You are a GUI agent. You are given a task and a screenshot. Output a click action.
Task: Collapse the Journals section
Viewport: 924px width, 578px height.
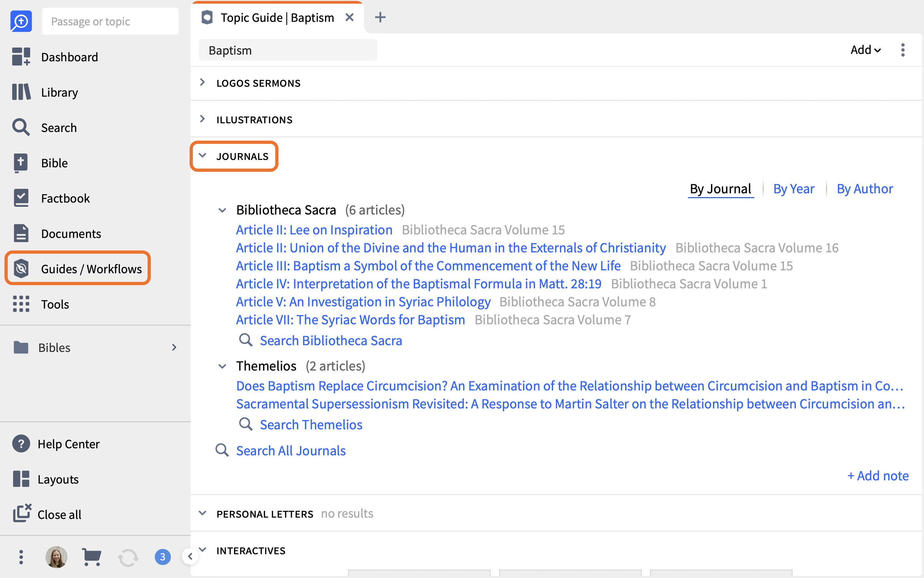(202, 156)
